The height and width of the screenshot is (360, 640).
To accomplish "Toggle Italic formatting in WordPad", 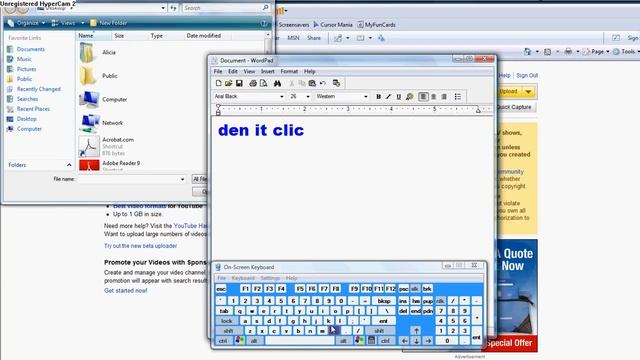I will 389,97.
